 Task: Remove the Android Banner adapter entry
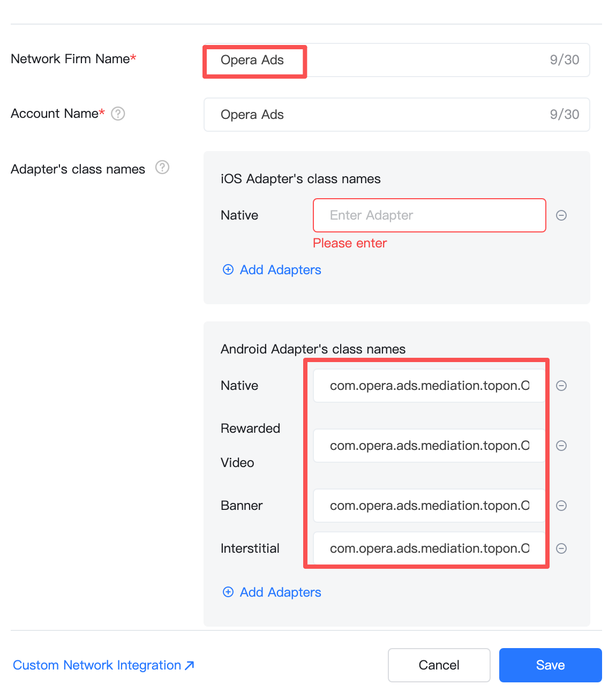pyautogui.click(x=561, y=505)
